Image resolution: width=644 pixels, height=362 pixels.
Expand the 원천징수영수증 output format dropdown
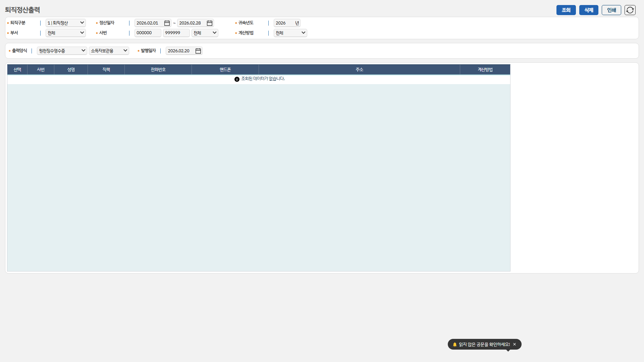[x=62, y=51]
